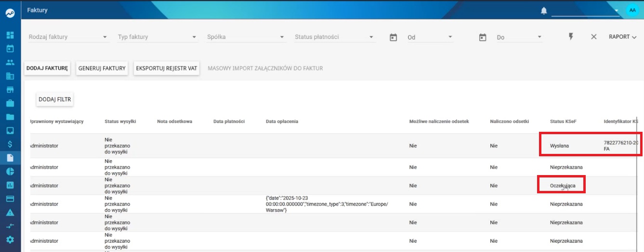Open the dashboard grid icon in sidebar

[10, 36]
